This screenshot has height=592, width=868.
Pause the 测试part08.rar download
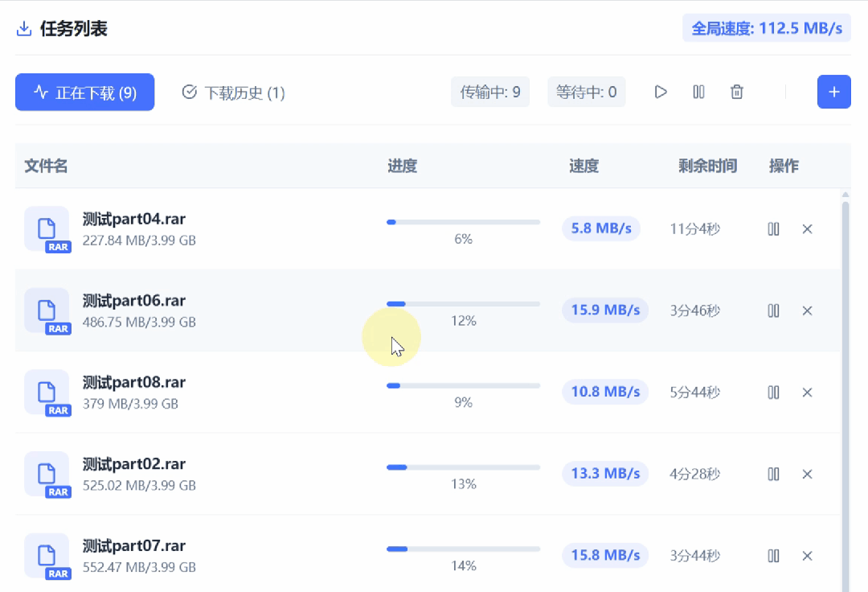tap(773, 392)
